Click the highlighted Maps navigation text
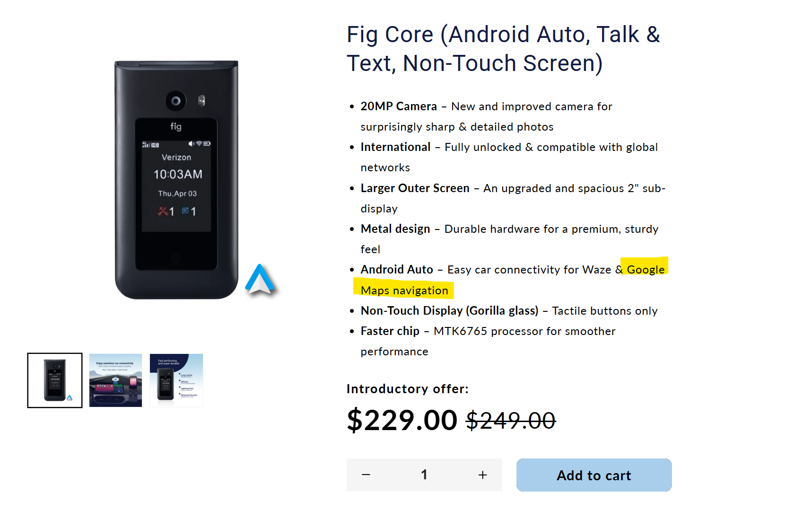The height and width of the screenshot is (520, 812). pos(404,291)
